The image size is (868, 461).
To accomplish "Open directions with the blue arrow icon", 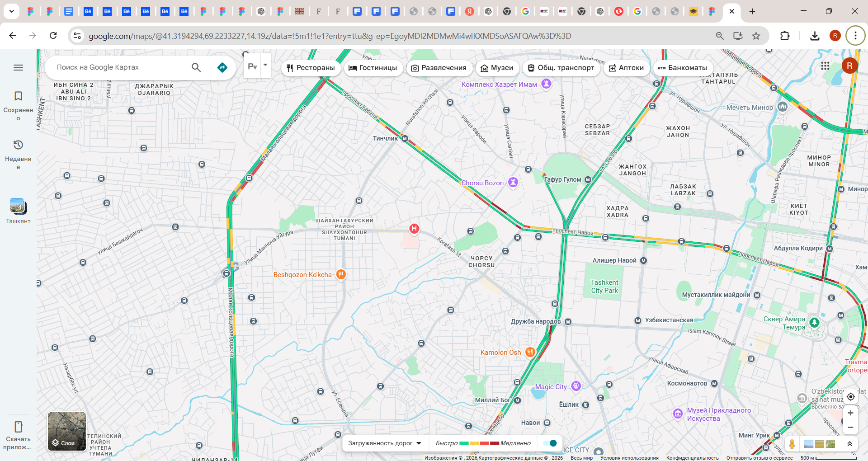I will click(222, 67).
